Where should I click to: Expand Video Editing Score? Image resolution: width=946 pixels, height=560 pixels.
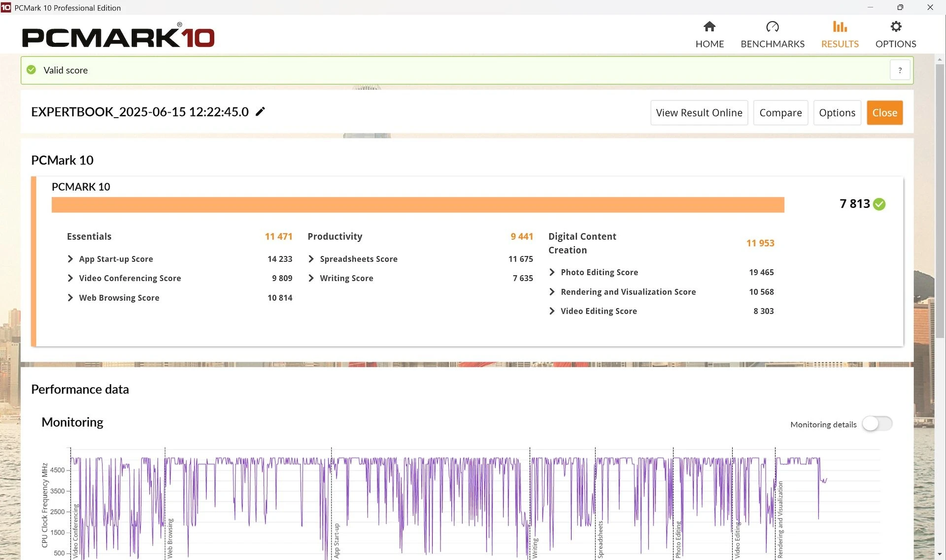pyautogui.click(x=552, y=311)
